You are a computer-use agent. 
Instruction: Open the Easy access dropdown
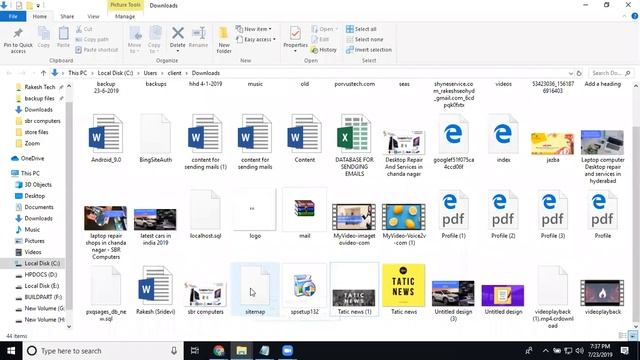[256, 39]
